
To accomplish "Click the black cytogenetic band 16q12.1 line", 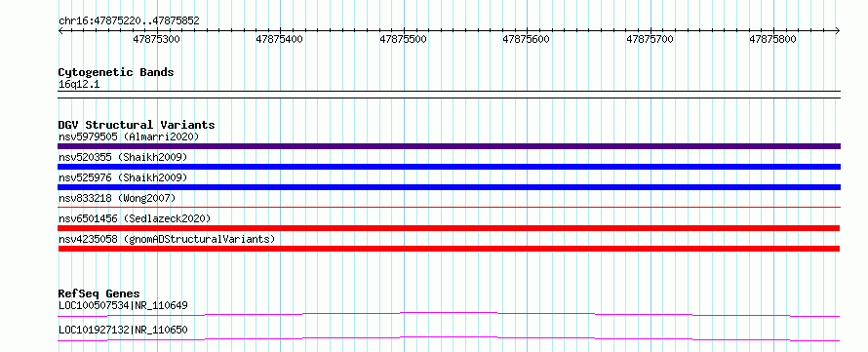I will (449, 95).
